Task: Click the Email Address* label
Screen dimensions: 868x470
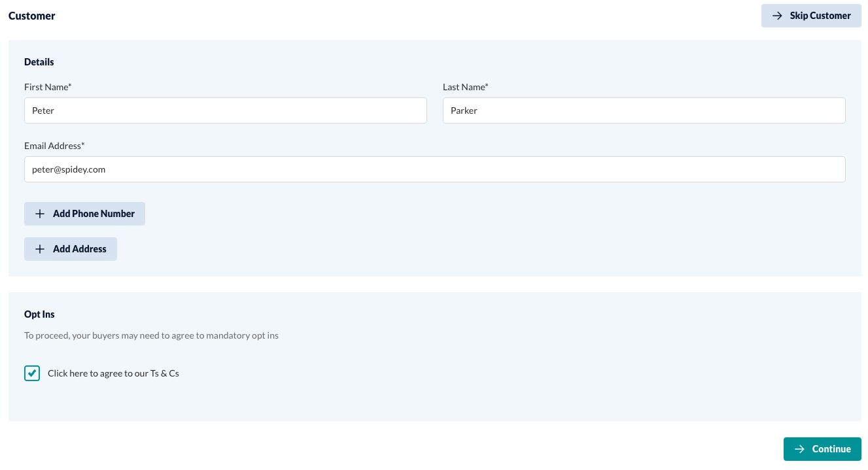Action: (54, 146)
